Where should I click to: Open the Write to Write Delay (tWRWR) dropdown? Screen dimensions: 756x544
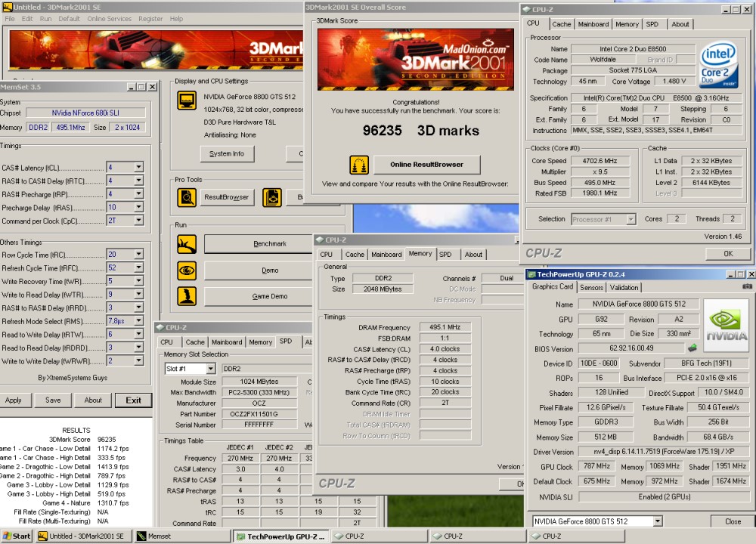point(138,360)
